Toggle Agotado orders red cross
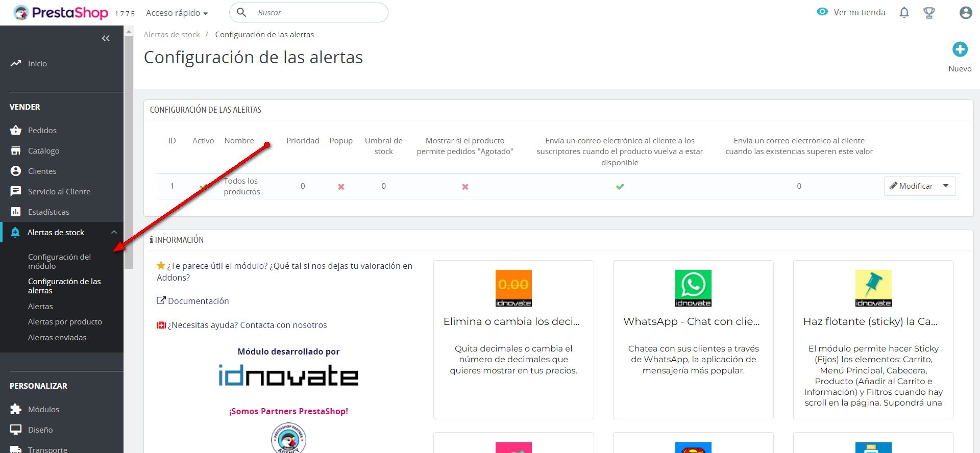980x453 pixels. click(x=465, y=187)
